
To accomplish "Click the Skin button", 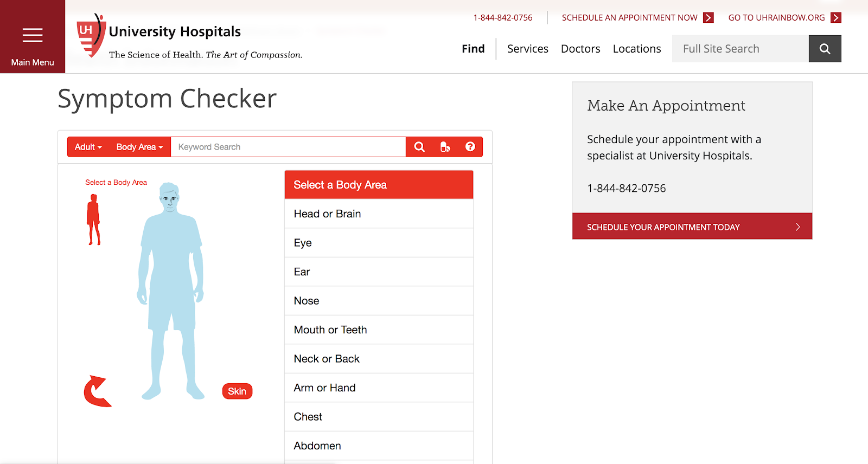I will pyautogui.click(x=237, y=391).
